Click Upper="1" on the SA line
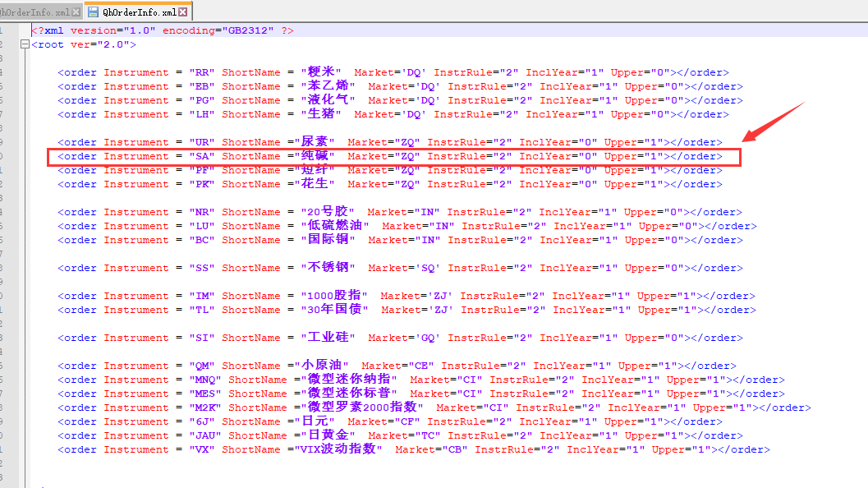868x488 pixels. click(633, 156)
